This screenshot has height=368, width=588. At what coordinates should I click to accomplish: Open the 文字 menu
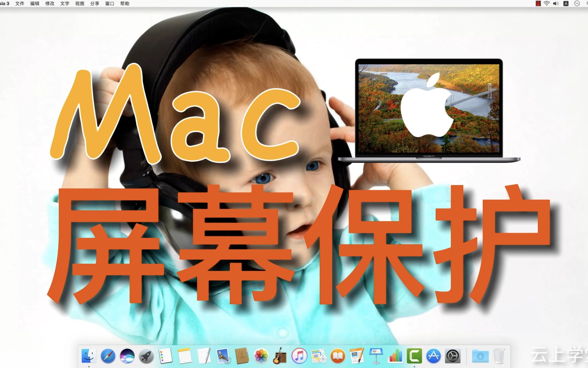coord(65,3)
